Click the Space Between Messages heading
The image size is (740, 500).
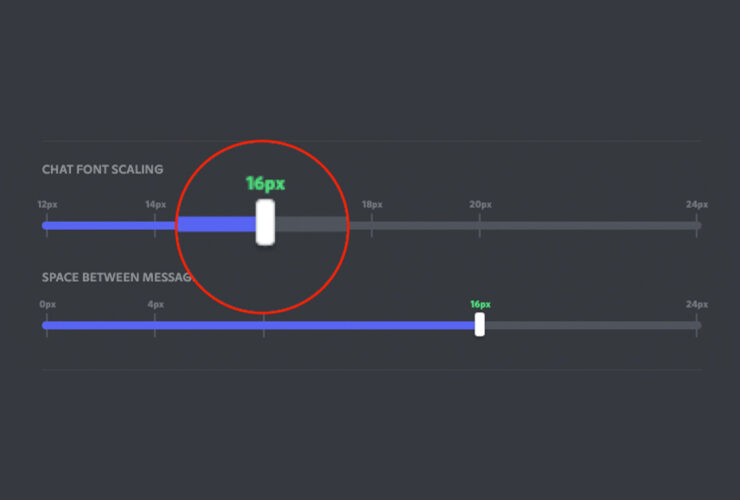pyautogui.click(x=116, y=277)
